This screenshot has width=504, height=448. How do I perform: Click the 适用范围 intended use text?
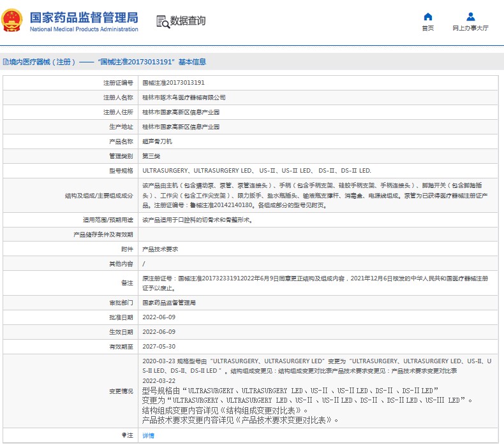(197, 220)
